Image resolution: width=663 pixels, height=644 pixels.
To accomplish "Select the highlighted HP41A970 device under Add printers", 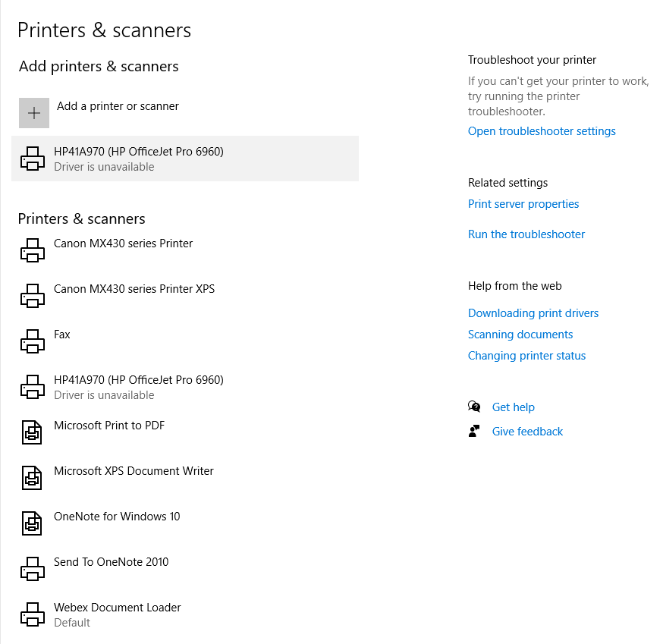I will point(139,159).
